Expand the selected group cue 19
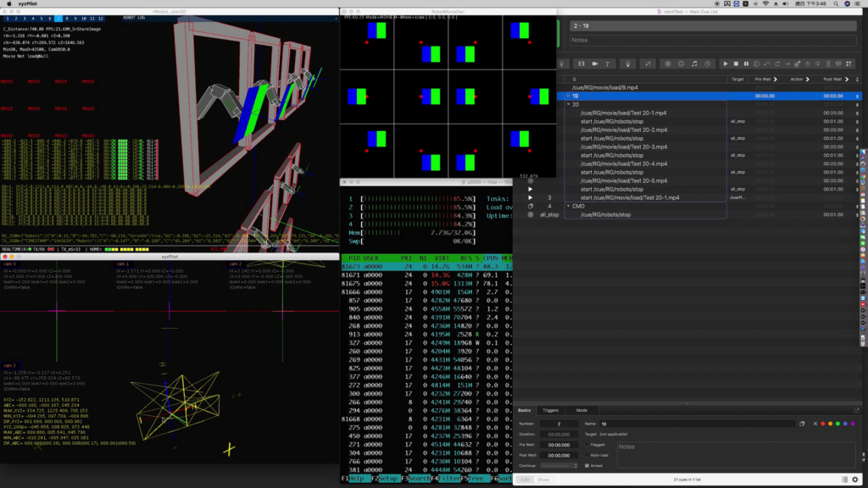Screen dimensions: 868x488 tap(569, 96)
